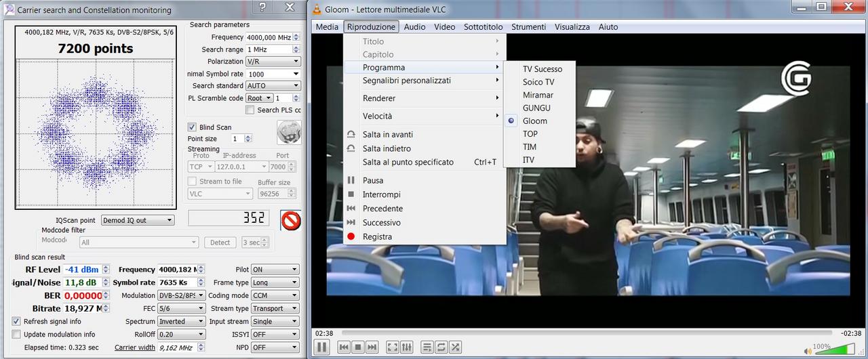
Task: Toggle fullscreen video in VLC
Action: tap(393, 347)
